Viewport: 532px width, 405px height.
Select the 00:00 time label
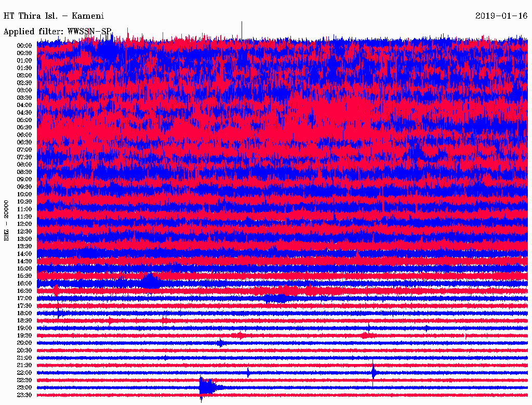click(x=24, y=46)
